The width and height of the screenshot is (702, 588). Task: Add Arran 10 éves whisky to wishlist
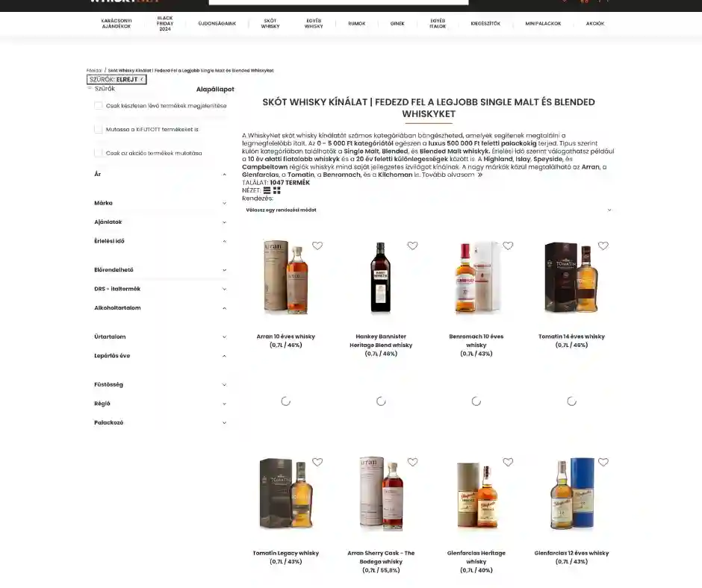[317, 245]
